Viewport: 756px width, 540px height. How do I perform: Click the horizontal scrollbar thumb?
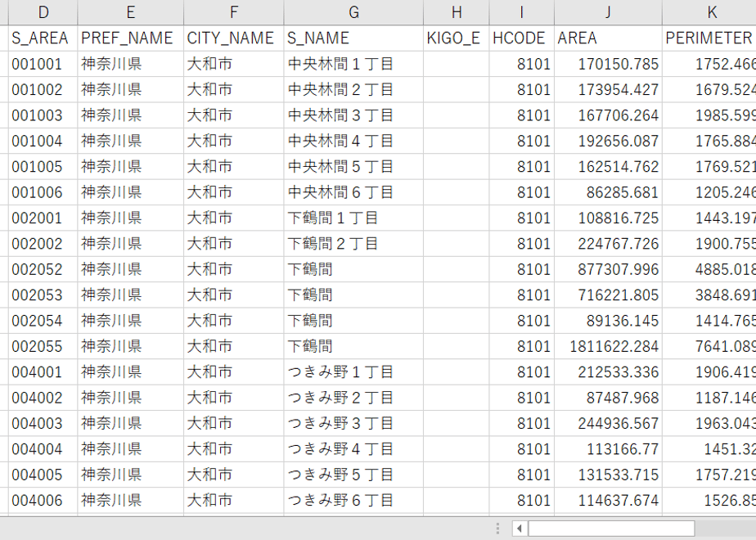pyautogui.click(x=611, y=529)
